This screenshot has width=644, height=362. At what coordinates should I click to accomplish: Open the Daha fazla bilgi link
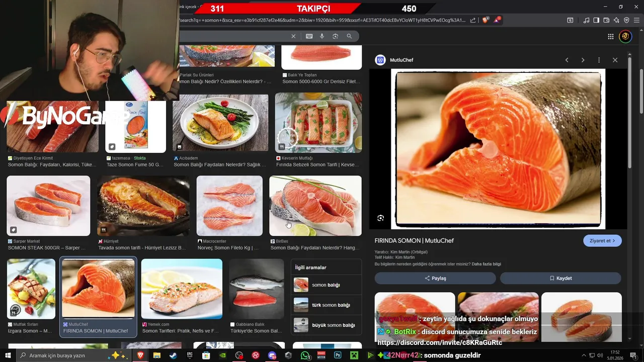(x=486, y=264)
